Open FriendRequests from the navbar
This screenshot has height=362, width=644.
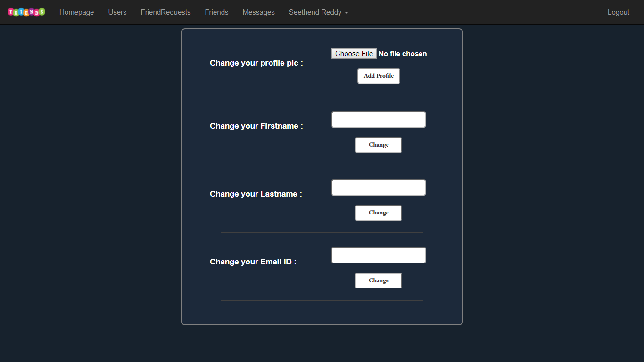pyautogui.click(x=165, y=12)
